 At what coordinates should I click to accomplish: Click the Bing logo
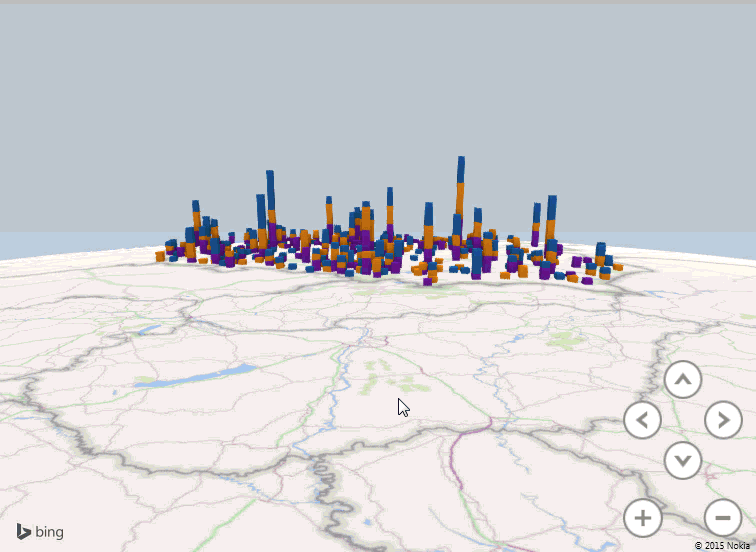coord(40,532)
